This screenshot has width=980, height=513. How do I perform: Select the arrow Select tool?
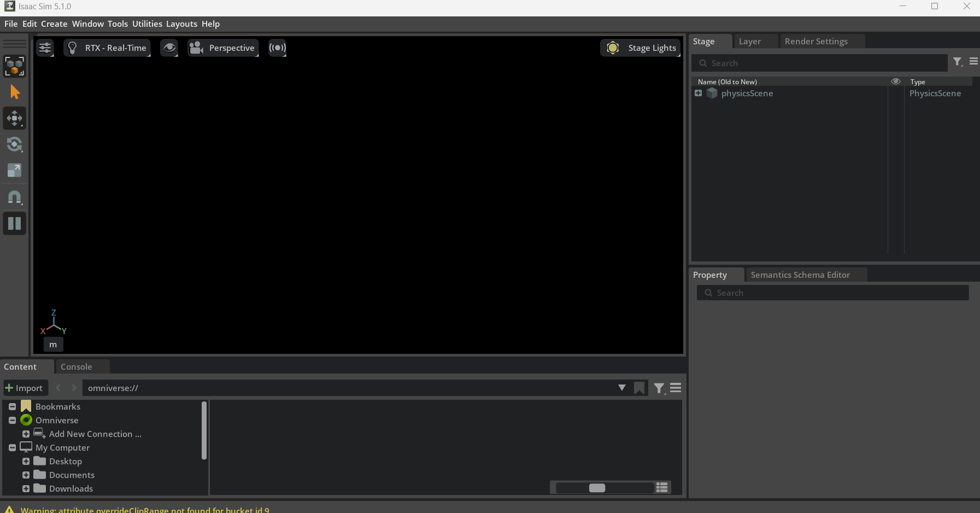(x=15, y=92)
